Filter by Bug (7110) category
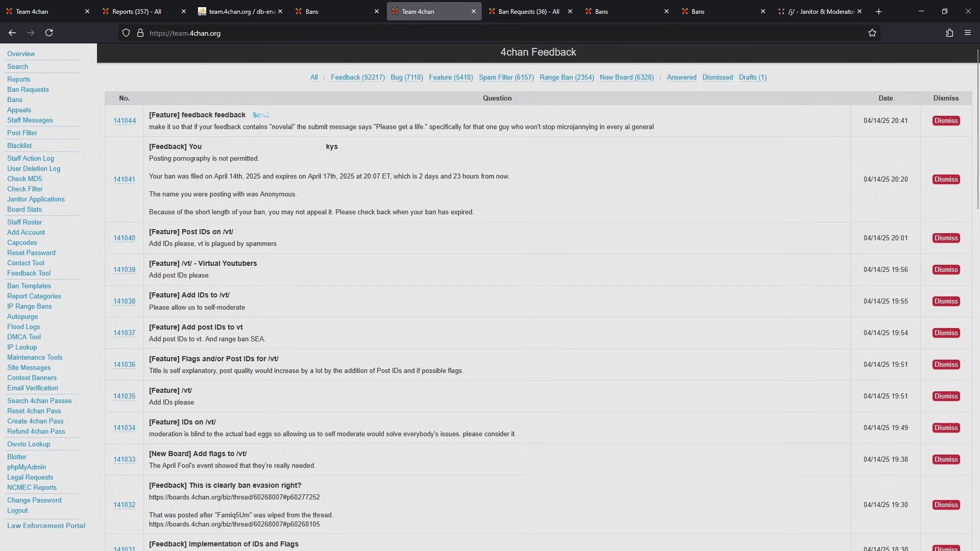980x551 pixels. pyautogui.click(x=407, y=78)
